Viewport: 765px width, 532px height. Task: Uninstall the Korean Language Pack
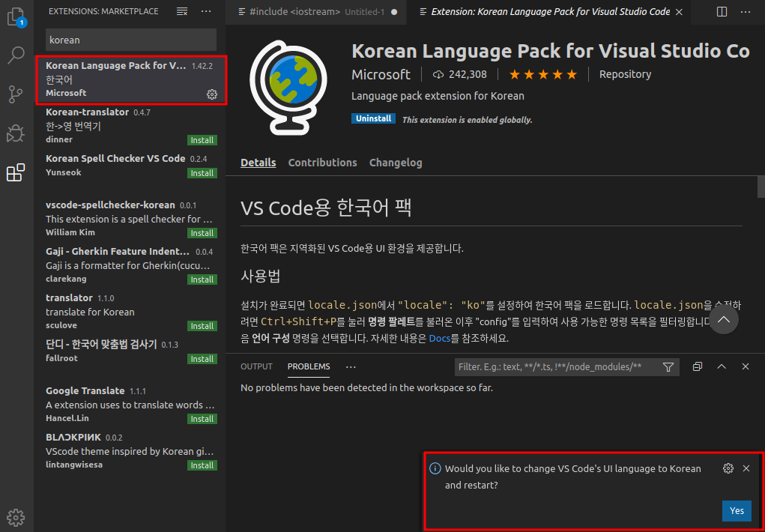click(373, 118)
